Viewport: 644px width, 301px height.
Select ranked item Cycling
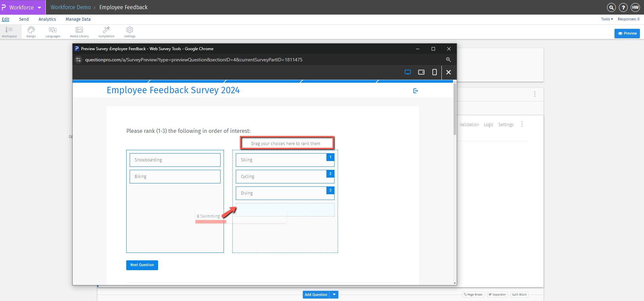[x=285, y=177]
